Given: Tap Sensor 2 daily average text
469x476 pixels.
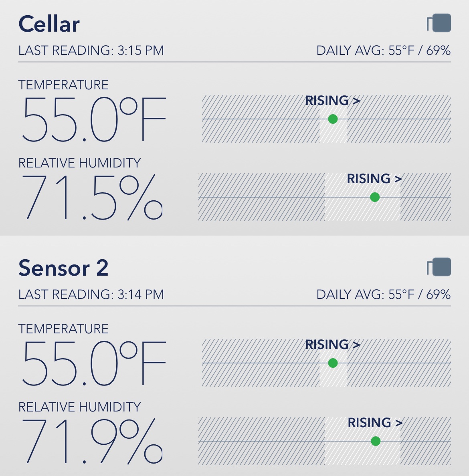Looking at the screenshot, I should pos(383,294).
